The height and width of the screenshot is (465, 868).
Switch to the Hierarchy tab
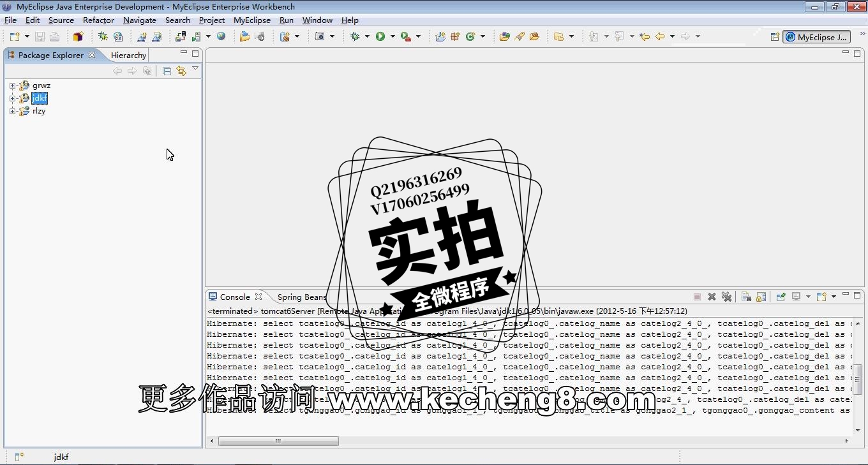128,55
